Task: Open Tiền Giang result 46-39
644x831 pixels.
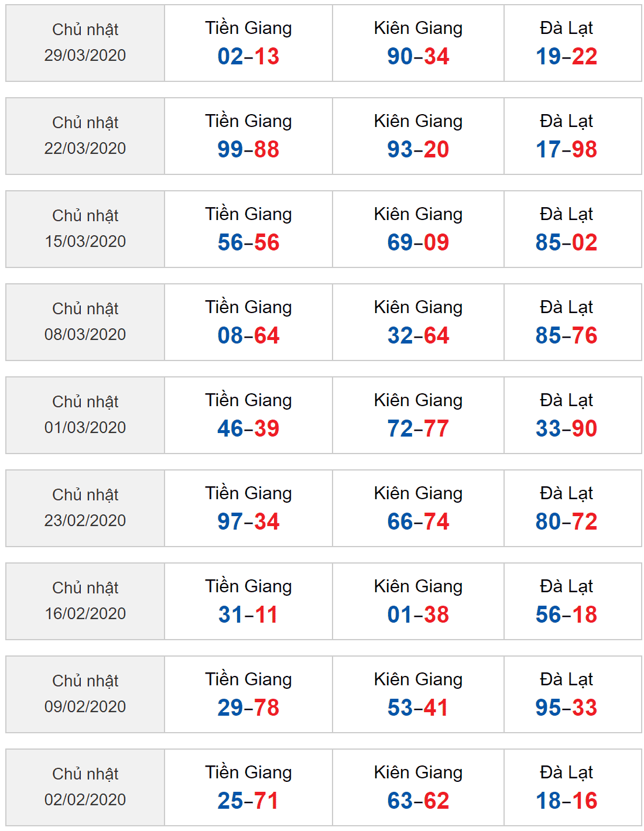Action: 248,429
